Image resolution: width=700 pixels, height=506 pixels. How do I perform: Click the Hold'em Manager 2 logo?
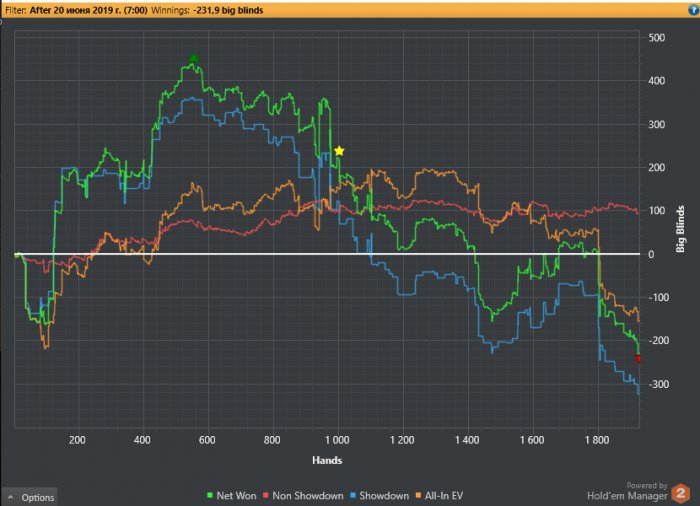(x=681, y=493)
